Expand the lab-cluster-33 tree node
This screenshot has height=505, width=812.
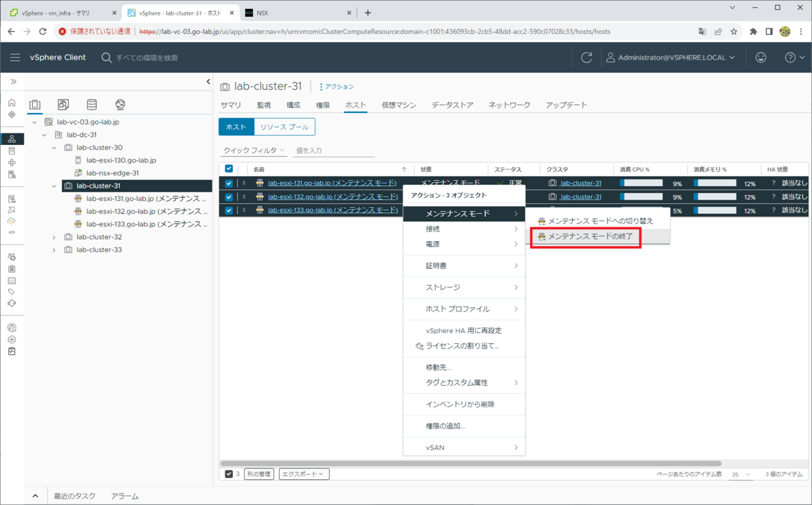(55, 250)
